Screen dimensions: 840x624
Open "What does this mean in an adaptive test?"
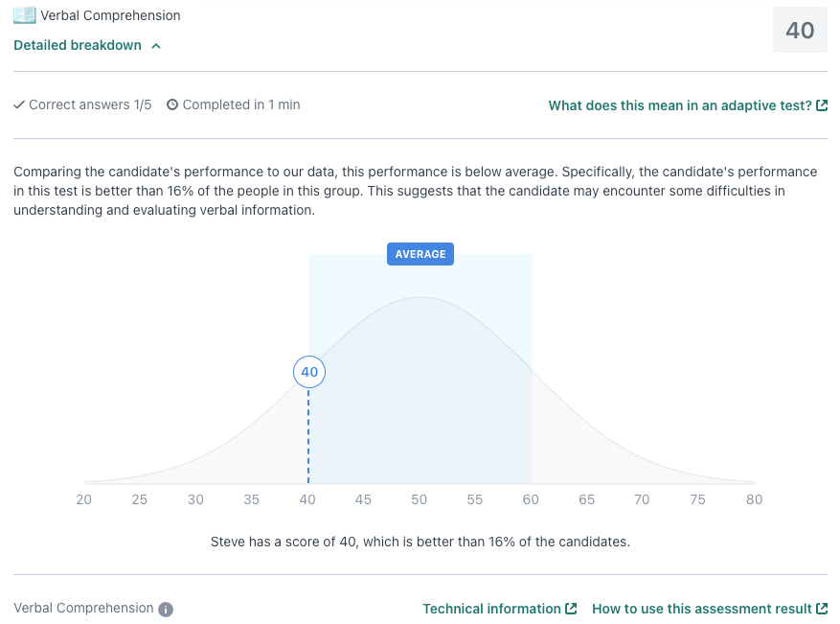click(680, 105)
